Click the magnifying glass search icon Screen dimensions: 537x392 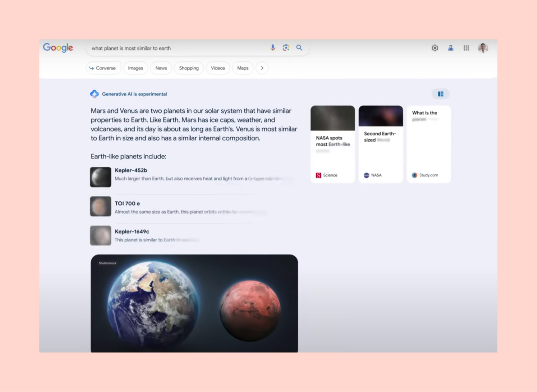point(299,48)
